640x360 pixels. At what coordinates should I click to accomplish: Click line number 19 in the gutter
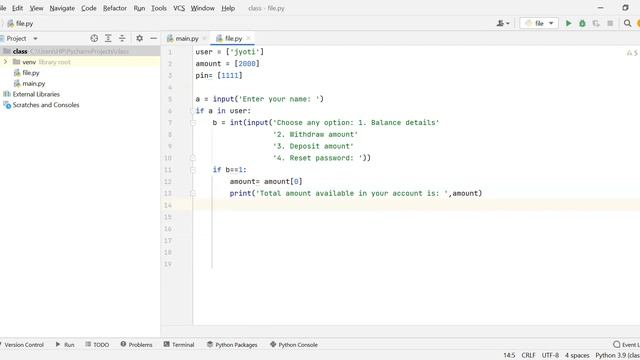click(x=168, y=264)
